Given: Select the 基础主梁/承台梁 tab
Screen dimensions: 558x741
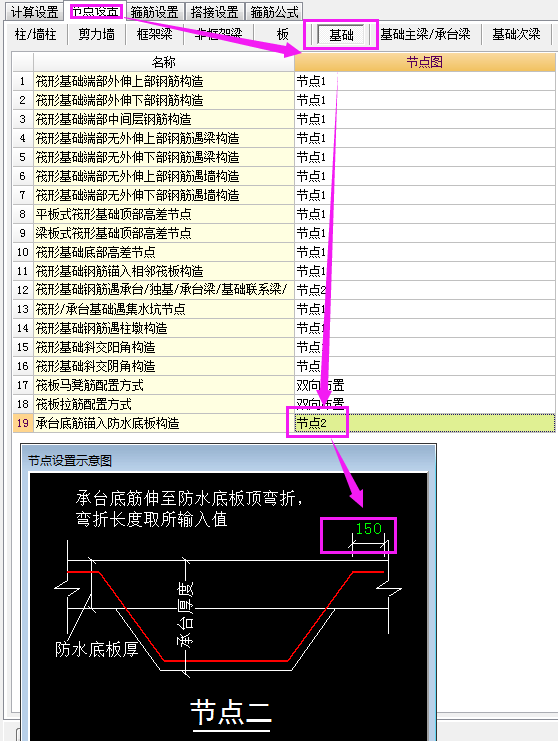Looking at the screenshot, I should click(x=425, y=34).
